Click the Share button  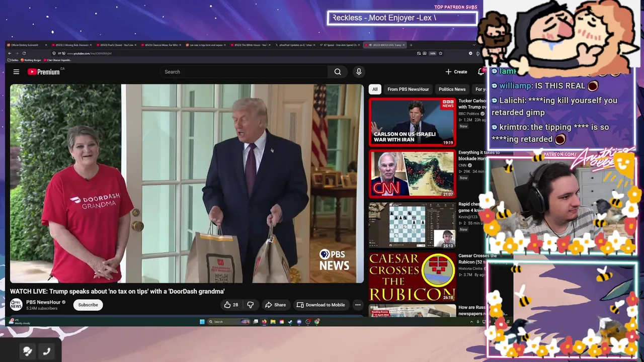click(x=275, y=305)
